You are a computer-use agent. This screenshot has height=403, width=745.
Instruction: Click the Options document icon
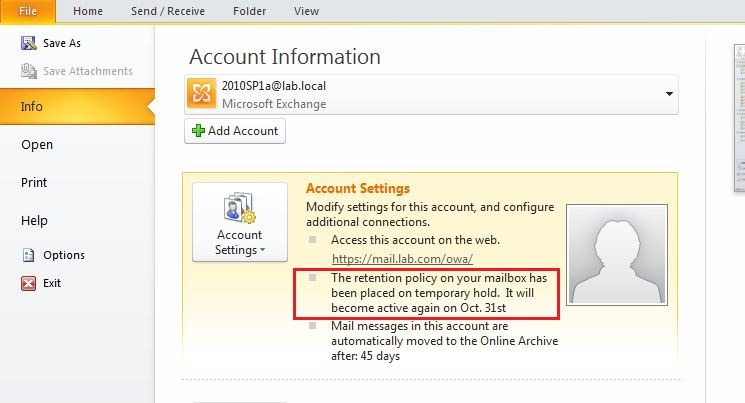29,255
